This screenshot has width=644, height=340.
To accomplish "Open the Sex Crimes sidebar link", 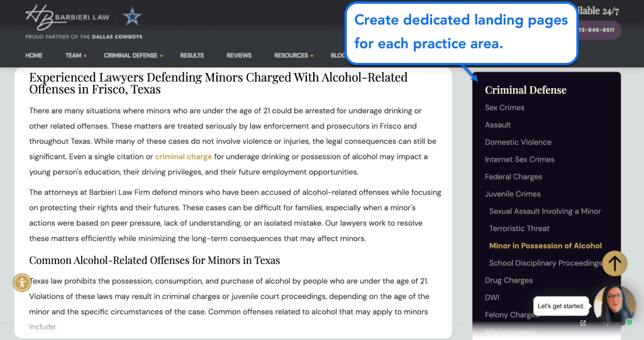I will pos(504,108).
